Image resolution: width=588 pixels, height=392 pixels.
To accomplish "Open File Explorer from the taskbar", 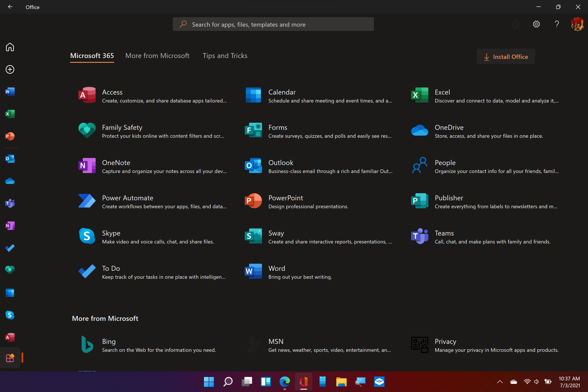I will point(341,382).
